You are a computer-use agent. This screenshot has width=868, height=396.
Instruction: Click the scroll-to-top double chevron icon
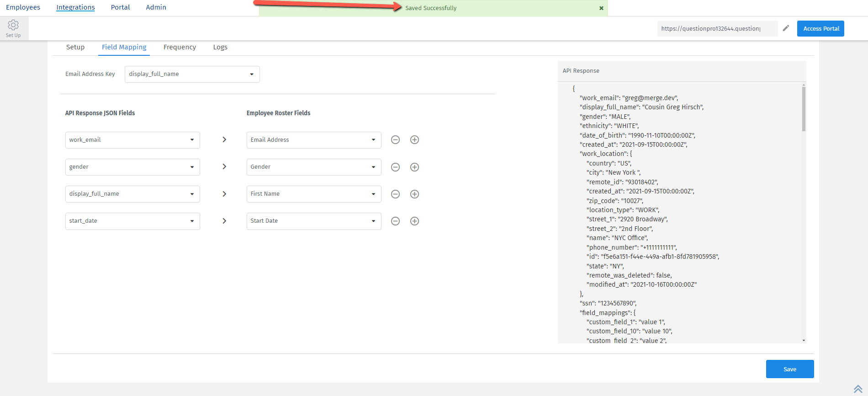(858, 389)
